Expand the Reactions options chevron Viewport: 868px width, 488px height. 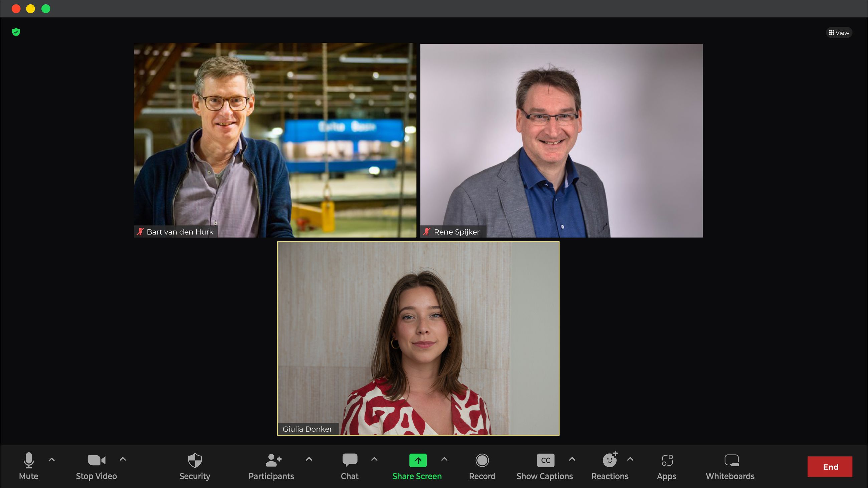coord(630,459)
